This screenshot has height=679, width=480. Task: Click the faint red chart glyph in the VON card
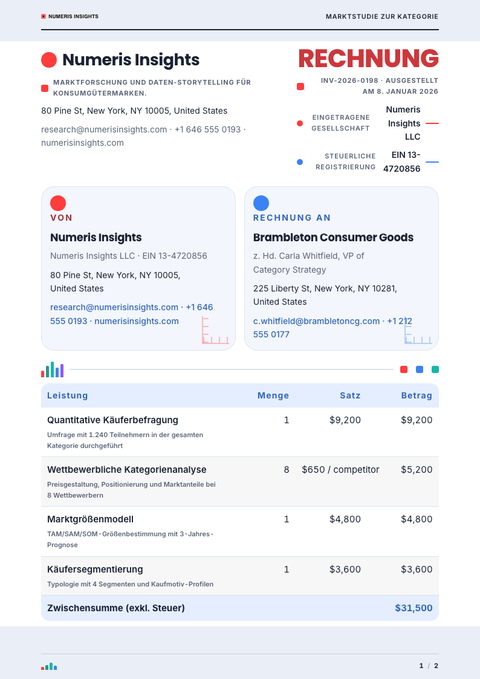(x=215, y=330)
